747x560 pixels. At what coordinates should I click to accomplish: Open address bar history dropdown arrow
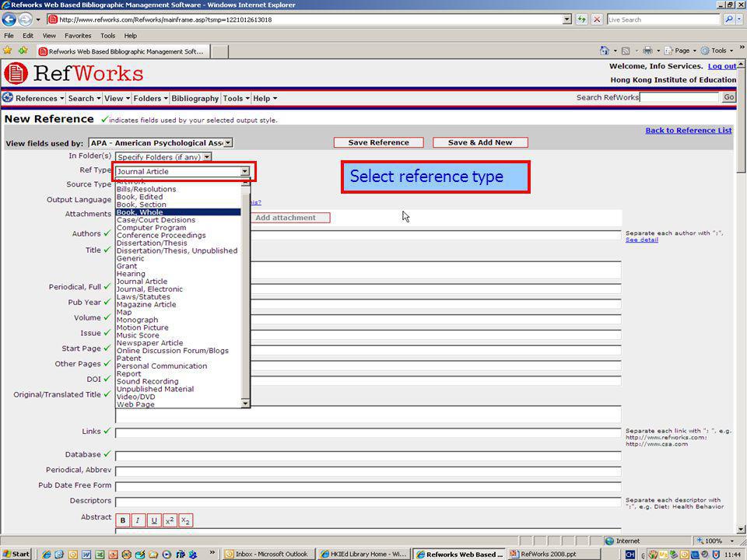coord(567,19)
